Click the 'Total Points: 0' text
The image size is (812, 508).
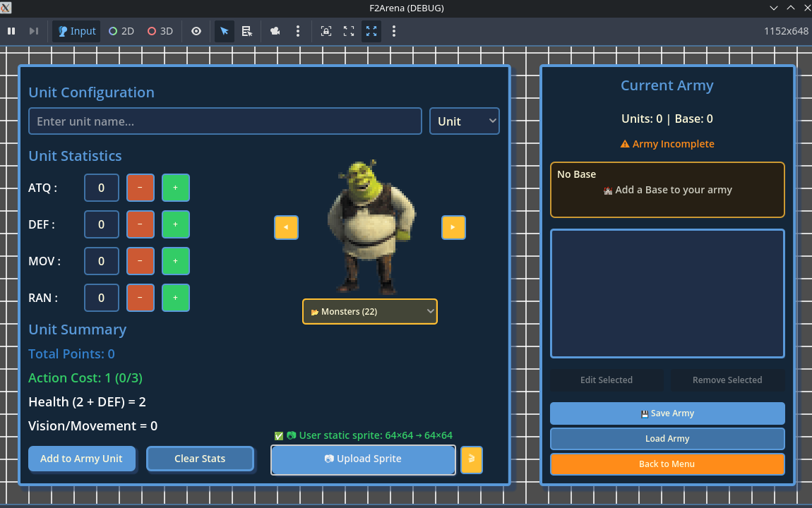pos(71,354)
